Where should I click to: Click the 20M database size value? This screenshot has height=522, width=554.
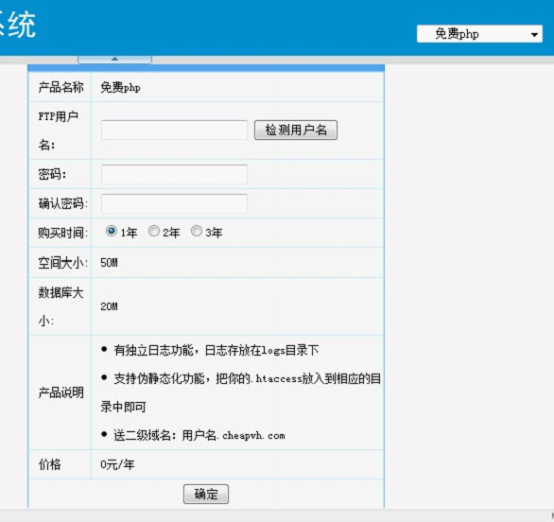(109, 306)
